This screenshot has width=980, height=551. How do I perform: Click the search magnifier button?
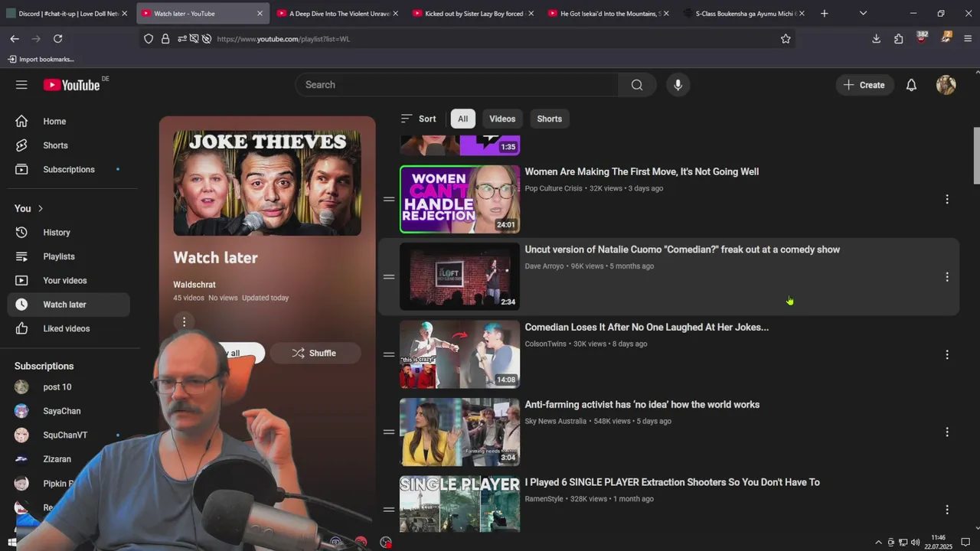(x=637, y=85)
